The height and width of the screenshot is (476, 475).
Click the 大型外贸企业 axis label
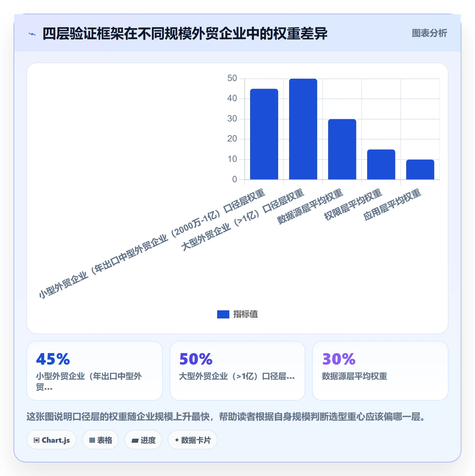(243, 220)
